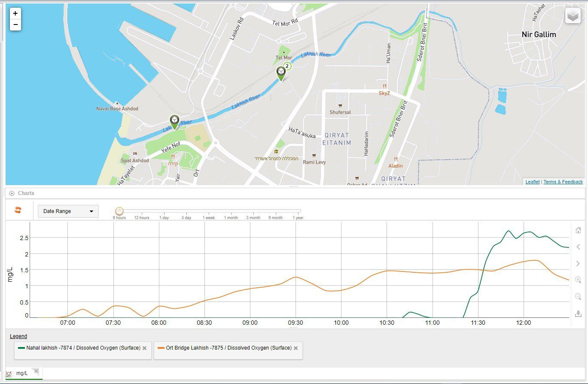Open the map layers control
588x384 pixels.
pyautogui.click(x=573, y=16)
